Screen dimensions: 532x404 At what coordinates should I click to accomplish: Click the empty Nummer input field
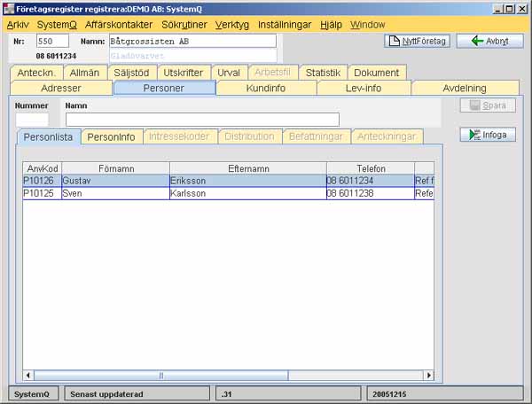[x=32, y=120]
